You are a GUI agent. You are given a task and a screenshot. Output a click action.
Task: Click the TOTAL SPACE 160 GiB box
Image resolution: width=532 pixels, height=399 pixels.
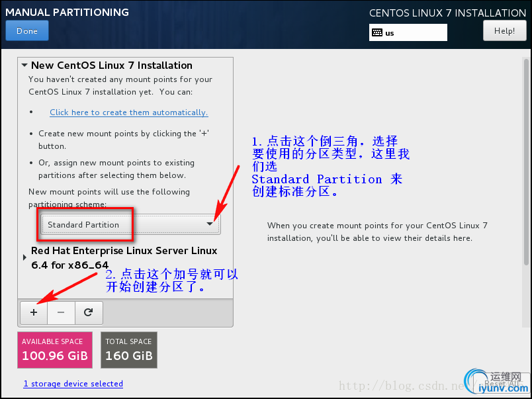click(x=129, y=350)
